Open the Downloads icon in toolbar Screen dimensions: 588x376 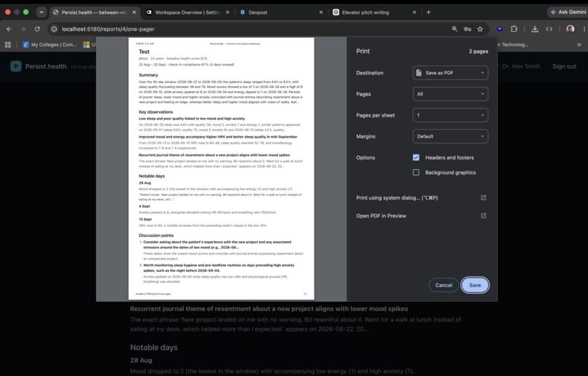point(535,29)
